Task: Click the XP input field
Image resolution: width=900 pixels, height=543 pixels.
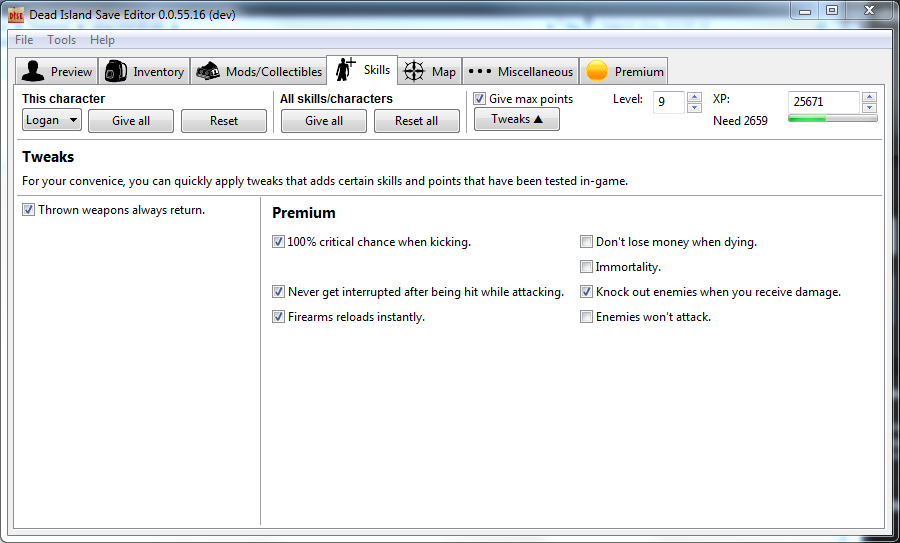Action: (x=822, y=102)
